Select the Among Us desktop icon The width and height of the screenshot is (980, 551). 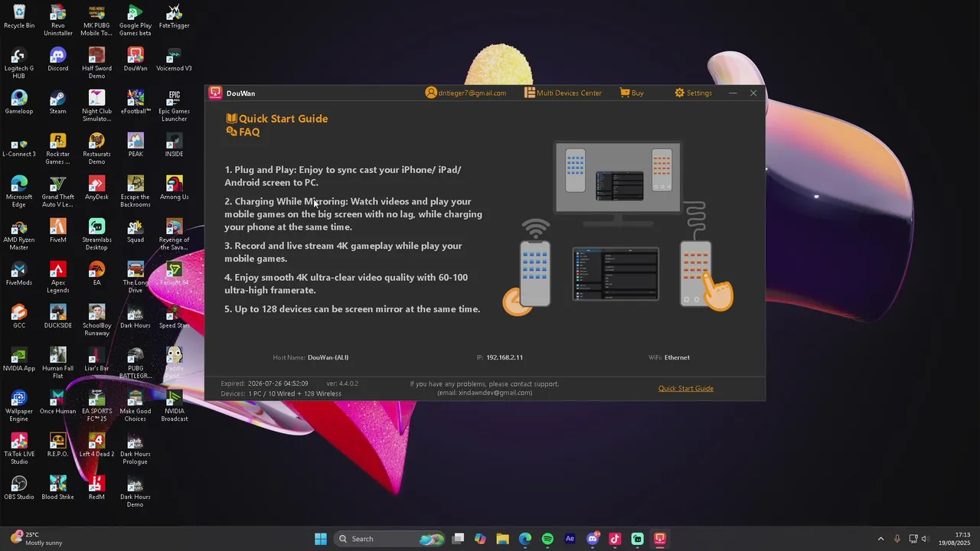click(174, 188)
